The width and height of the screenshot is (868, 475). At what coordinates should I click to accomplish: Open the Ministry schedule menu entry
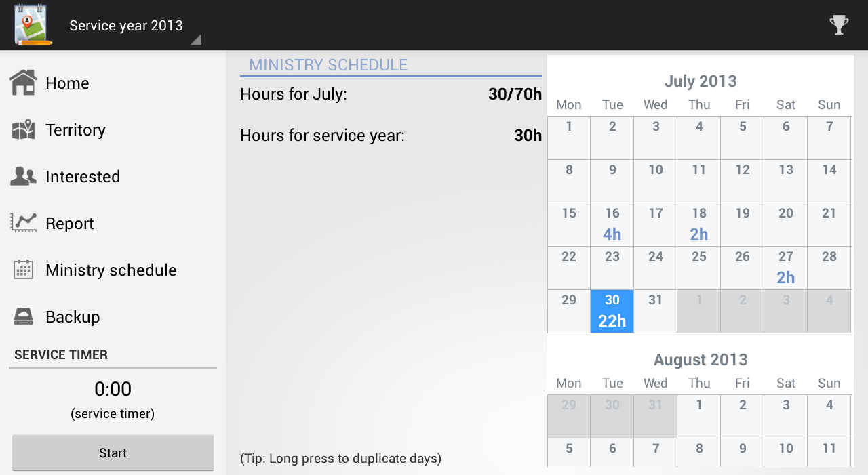pyautogui.click(x=113, y=270)
